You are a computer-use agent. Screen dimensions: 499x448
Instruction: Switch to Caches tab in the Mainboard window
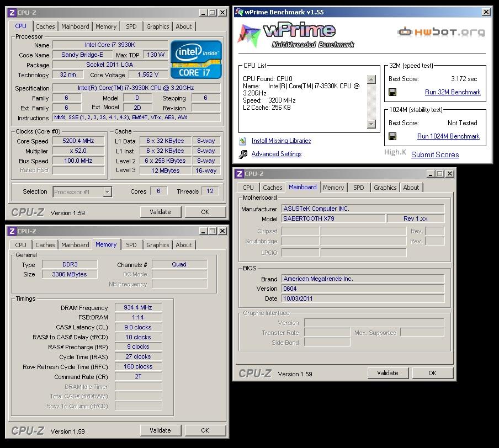point(273,188)
